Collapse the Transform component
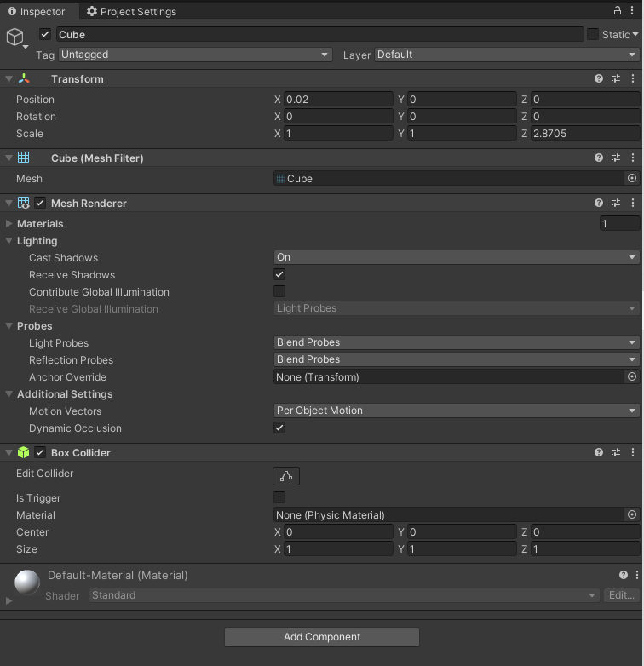 pyautogui.click(x=9, y=78)
